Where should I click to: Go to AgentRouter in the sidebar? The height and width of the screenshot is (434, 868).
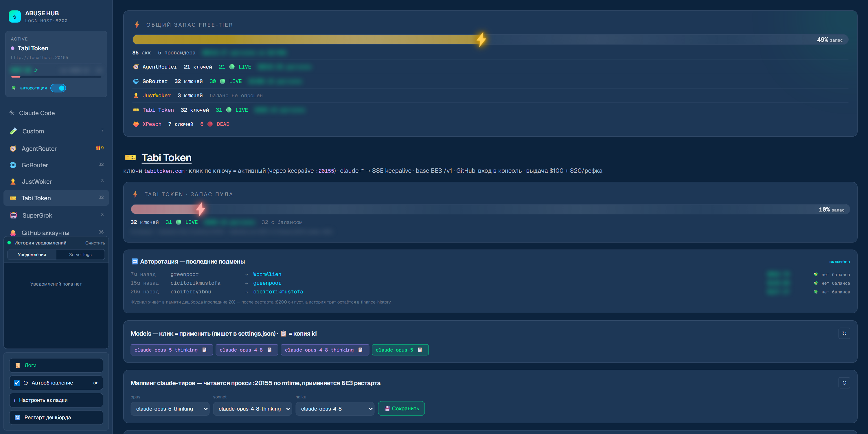coord(56,149)
